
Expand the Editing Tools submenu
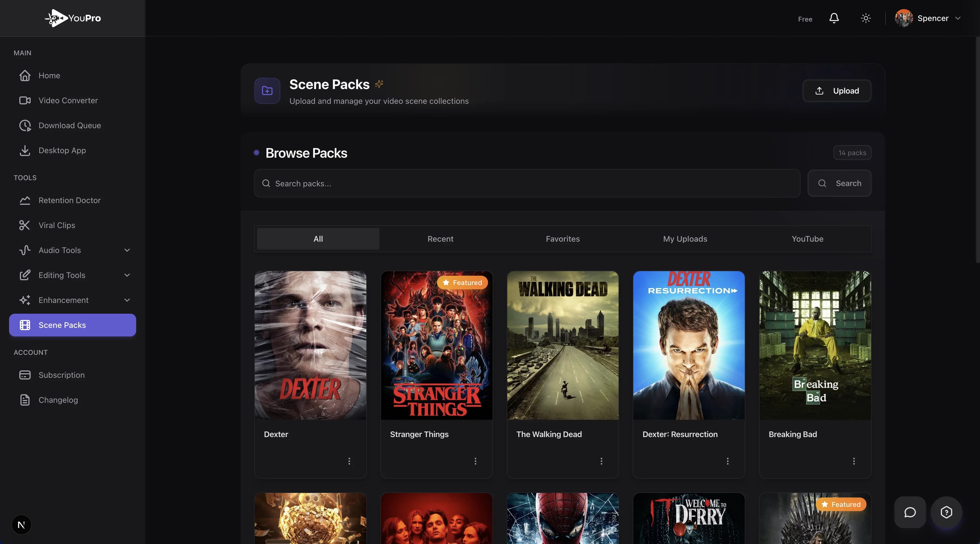tap(127, 275)
